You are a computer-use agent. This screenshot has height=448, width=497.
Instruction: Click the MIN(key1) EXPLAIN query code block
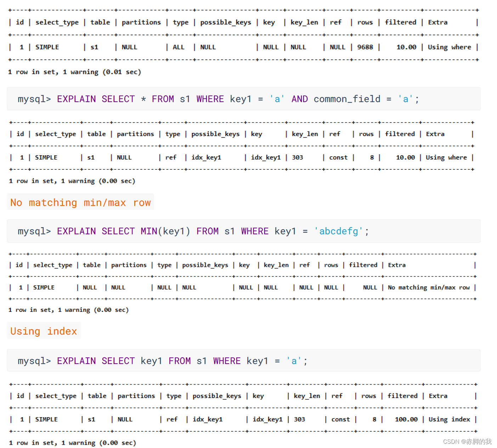pyautogui.click(x=244, y=231)
